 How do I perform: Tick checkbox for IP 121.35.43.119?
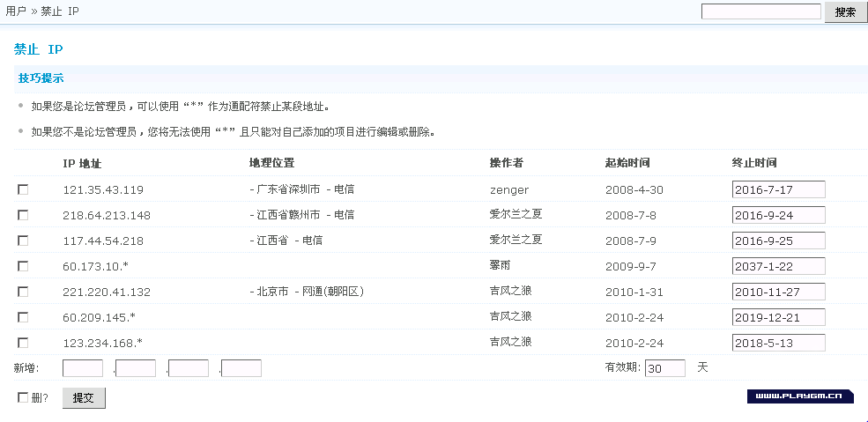23,189
